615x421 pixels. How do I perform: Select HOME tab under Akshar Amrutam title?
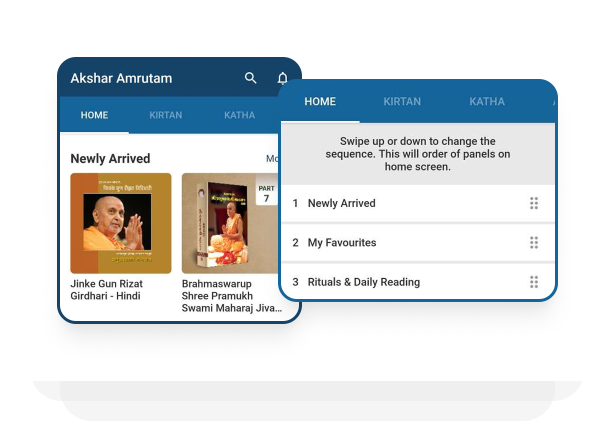pyautogui.click(x=94, y=115)
